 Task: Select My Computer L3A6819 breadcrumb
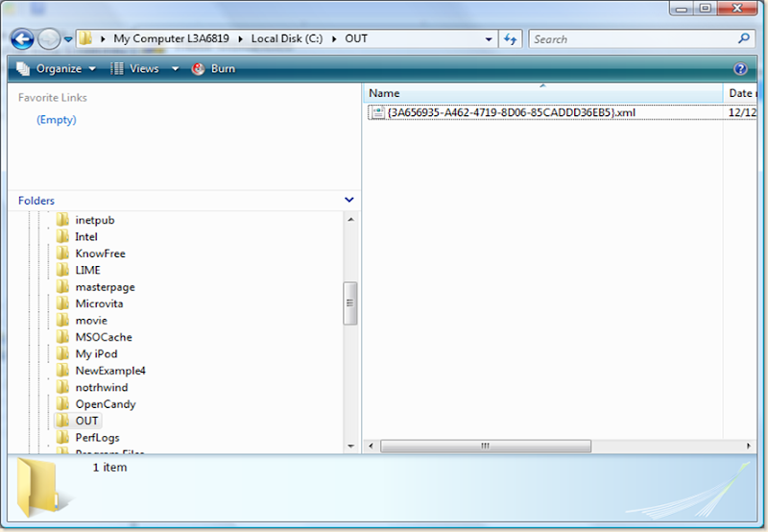pos(171,38)
